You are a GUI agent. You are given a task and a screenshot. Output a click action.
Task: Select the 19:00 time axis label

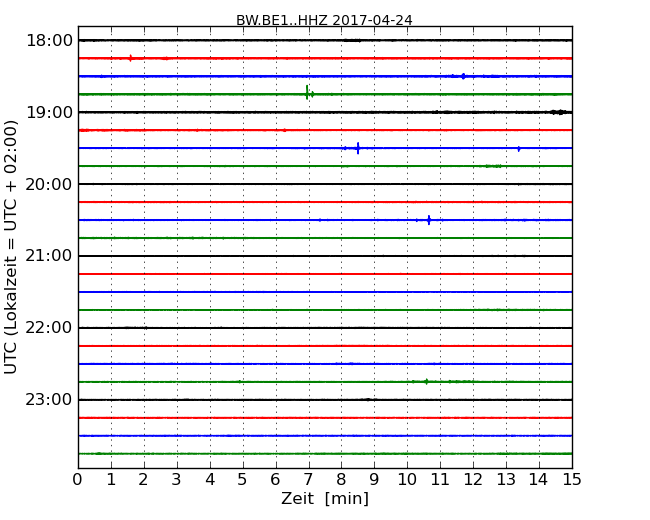click(49, 112)
